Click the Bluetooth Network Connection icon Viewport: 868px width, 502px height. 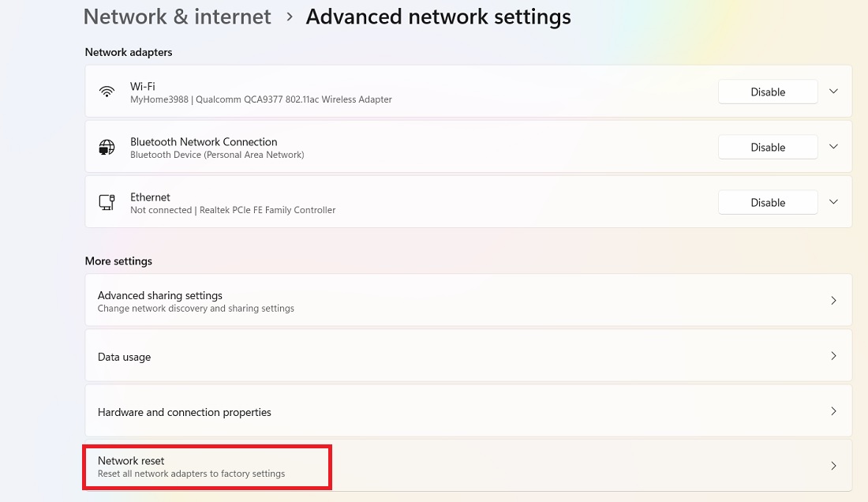click(107, 147)
